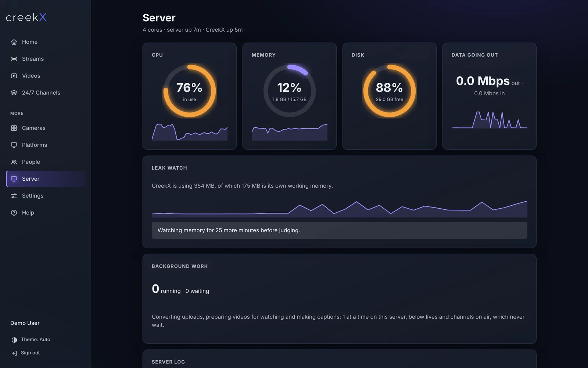This screenshot has height=368, width=588.
Task: Open the Videos section
Action: pos(31,76)
